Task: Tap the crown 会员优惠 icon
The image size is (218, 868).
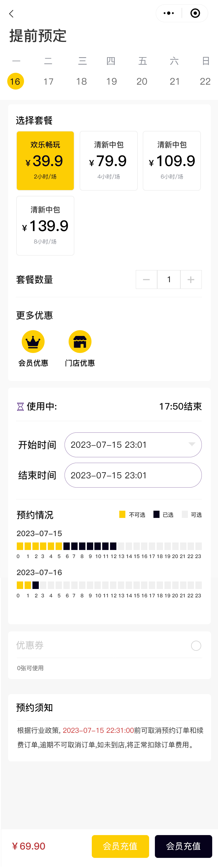Action: (33, 342)
